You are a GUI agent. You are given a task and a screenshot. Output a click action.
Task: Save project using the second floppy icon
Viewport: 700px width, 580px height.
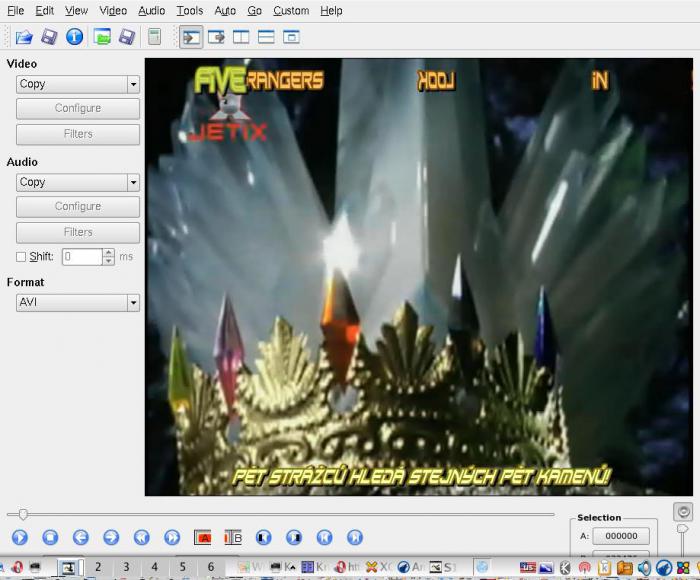pyautogui.click(x=127, y=37)
